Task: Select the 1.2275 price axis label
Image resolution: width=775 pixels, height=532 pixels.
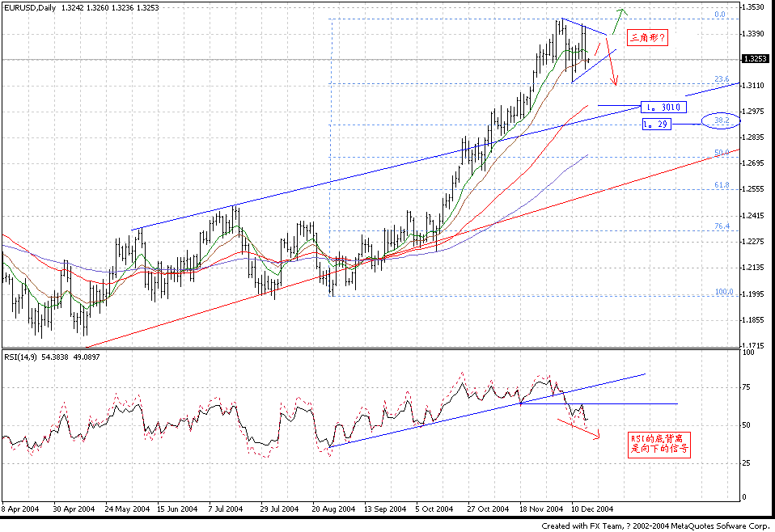Action: tap(753, 242)
